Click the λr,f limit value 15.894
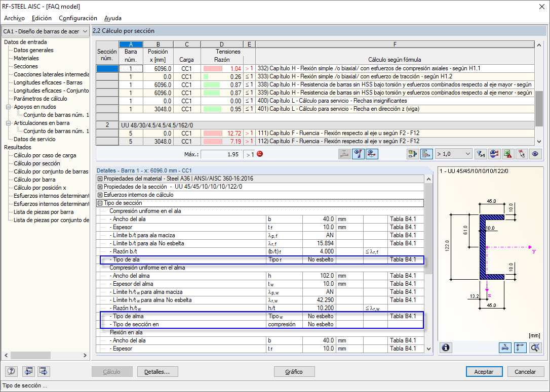The height and width of the screenshot is (392, 550). point(319,243)
